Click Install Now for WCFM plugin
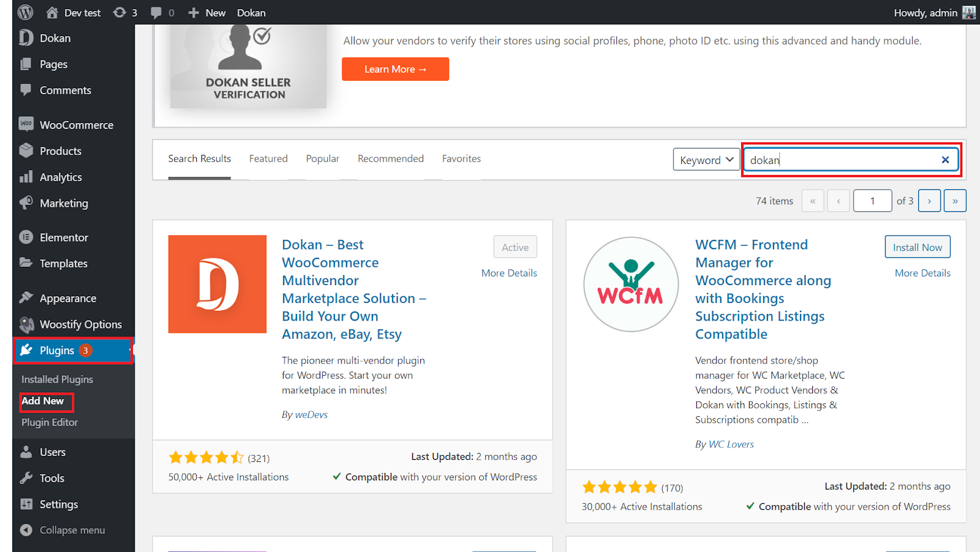Image resolution: width=980 pixels, height=552 pixels. click(918, 247)
